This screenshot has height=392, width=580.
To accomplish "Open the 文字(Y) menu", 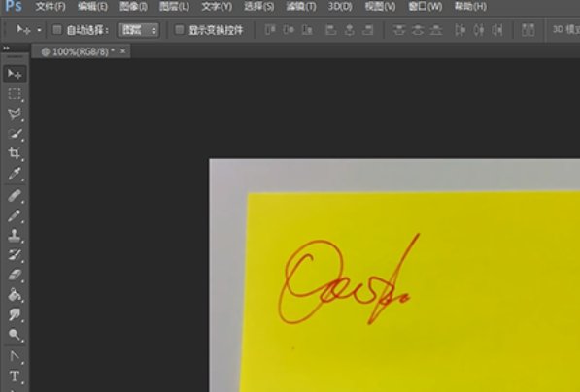I will click(217, 6).
